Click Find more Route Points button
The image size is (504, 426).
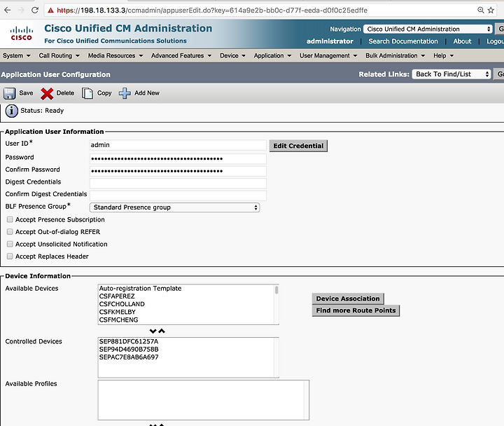(356, 310)
